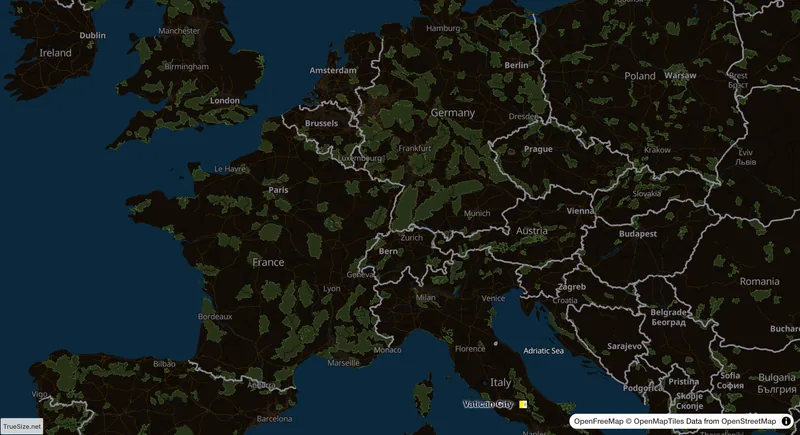
Task: Select the Belgrade city label
Action: coord(668,317)
